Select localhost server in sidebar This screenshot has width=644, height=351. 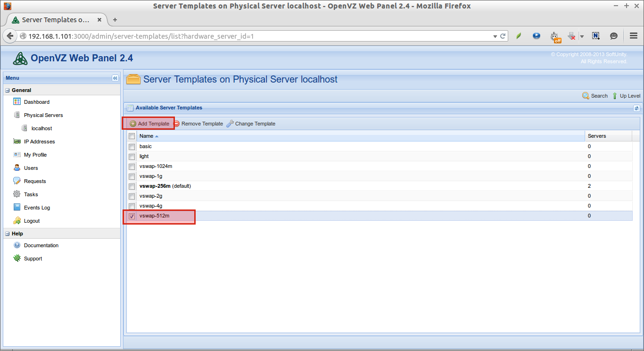tap(41, 128)
